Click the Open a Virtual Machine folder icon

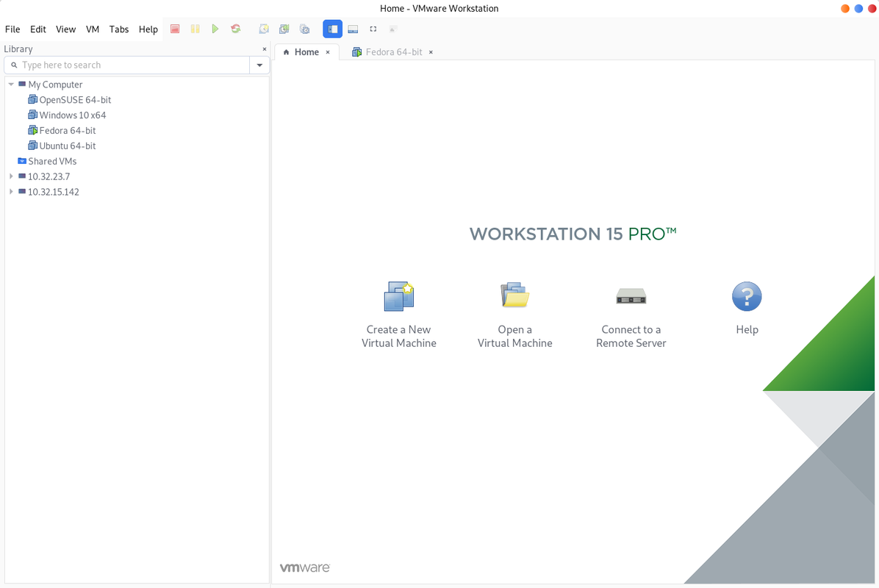(x=514, y=295)
